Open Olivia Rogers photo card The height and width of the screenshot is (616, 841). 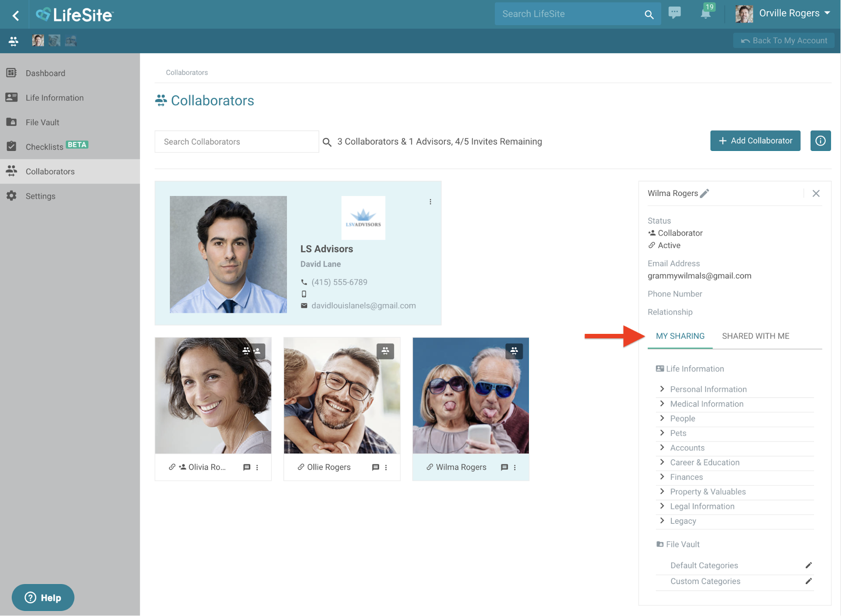tap(213, 396)
